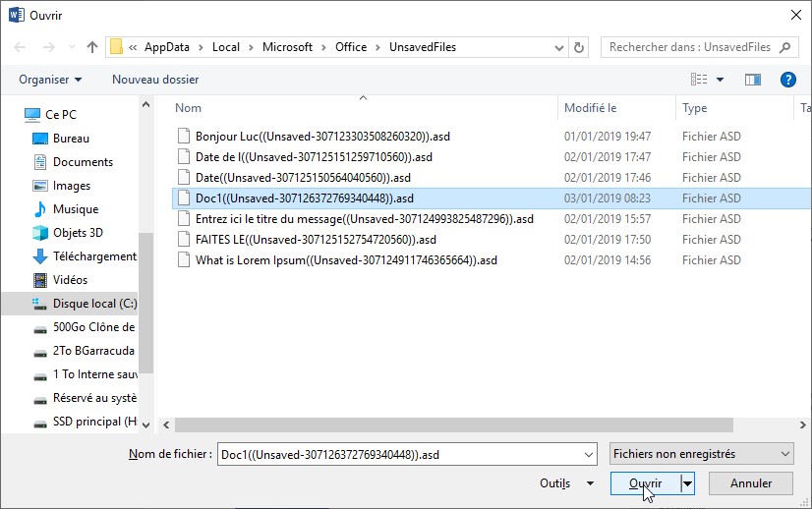Select the What is Lorem Ipsum file
This screenshot has width=812, height=509.
click(346, 260)
